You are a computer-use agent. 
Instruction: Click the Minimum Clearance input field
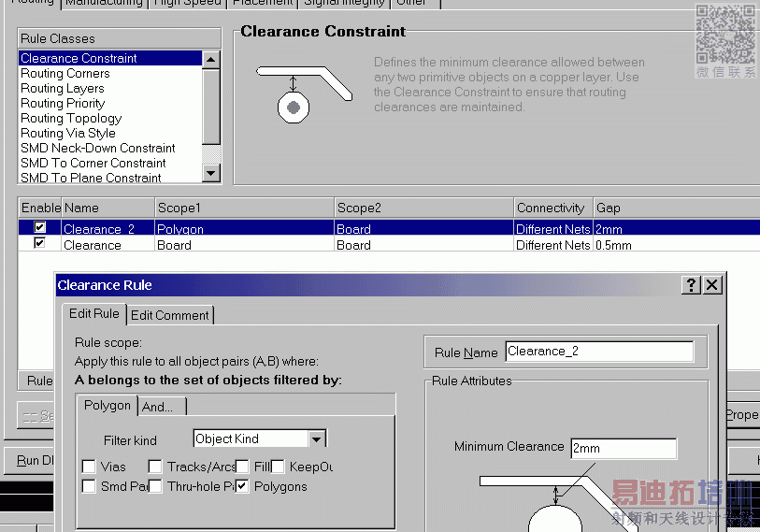pos(624,448)
